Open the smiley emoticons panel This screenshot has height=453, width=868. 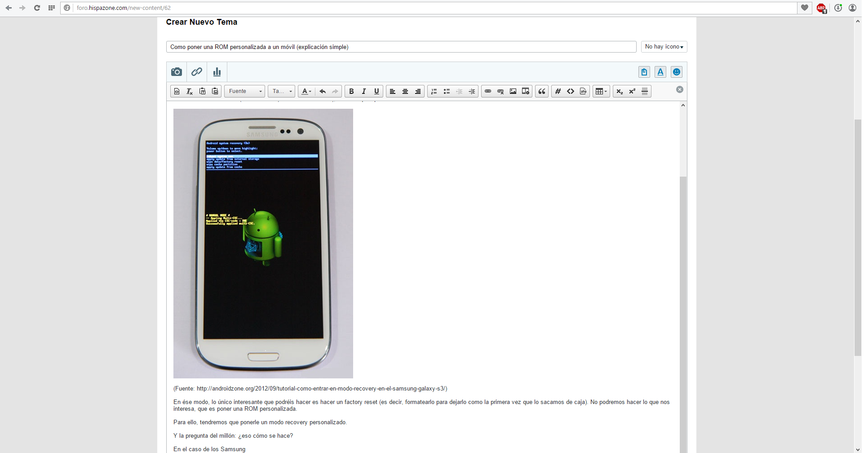pos(677,72)
